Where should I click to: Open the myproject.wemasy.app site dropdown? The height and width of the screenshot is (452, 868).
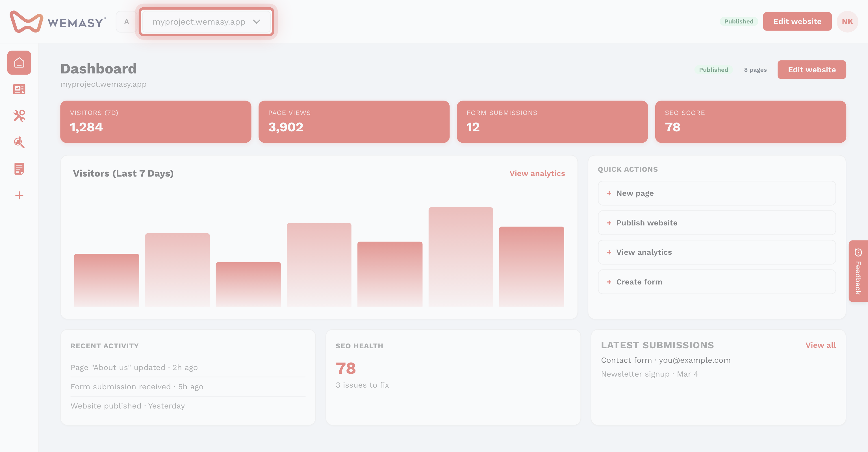206,22
